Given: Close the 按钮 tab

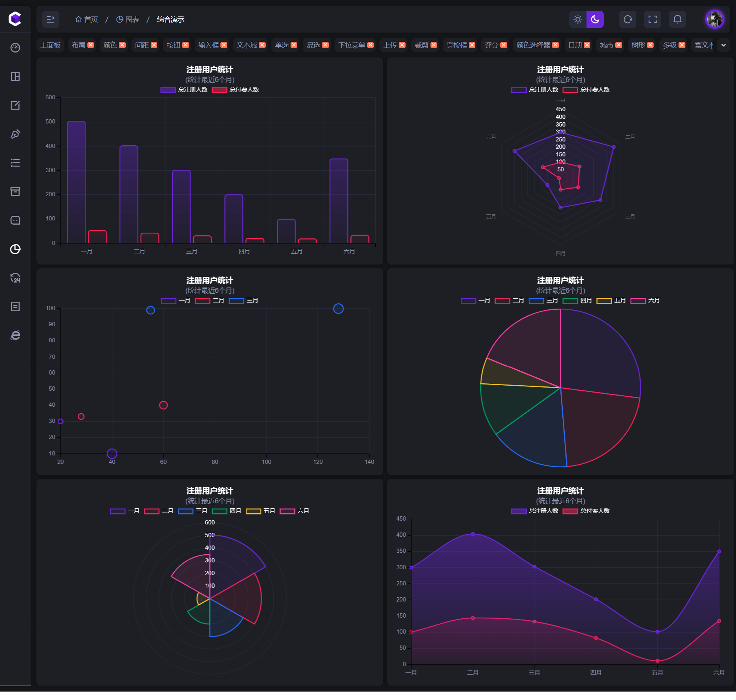Looking at the screenshot, I should coord(186,45).
